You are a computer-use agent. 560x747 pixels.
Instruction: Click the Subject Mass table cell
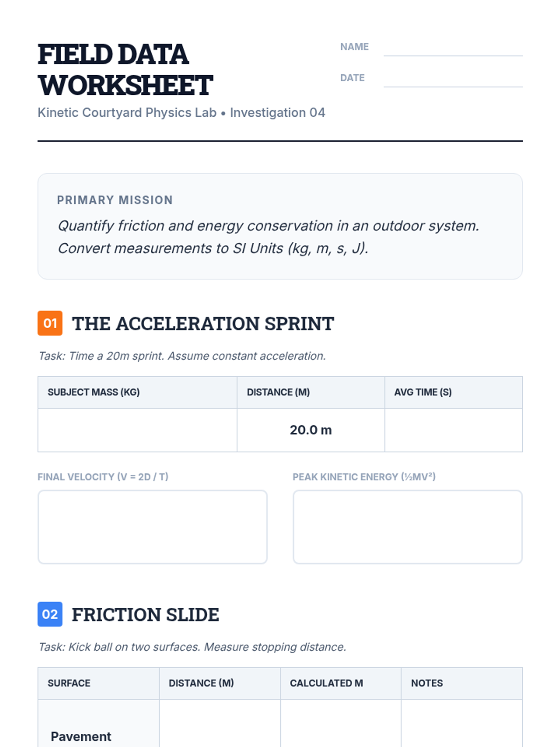click(137, 430)
